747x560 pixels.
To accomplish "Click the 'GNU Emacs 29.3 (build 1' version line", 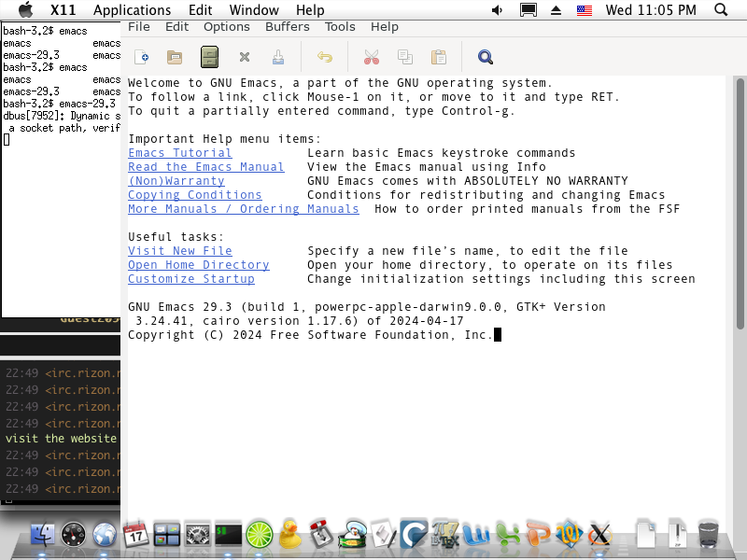I will (367, 307).
